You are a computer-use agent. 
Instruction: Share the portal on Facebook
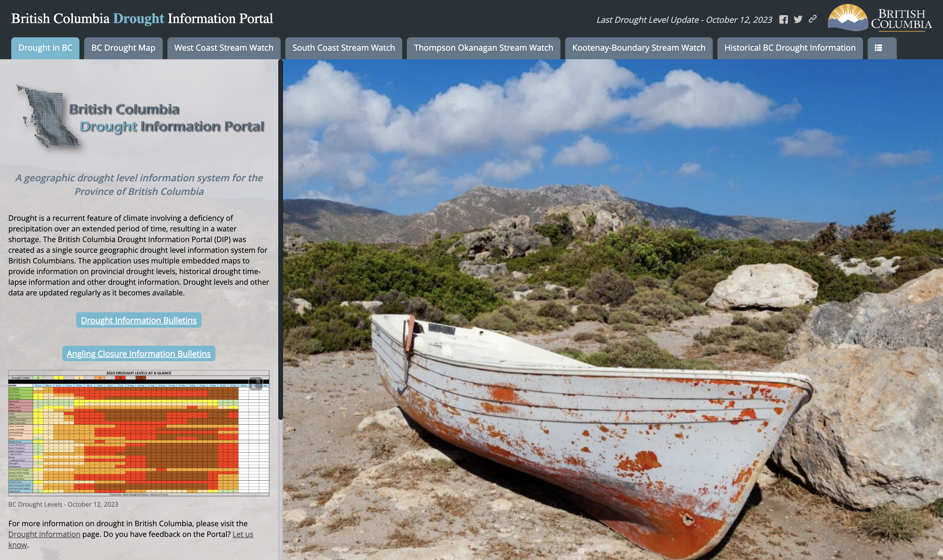pos(783,20)
